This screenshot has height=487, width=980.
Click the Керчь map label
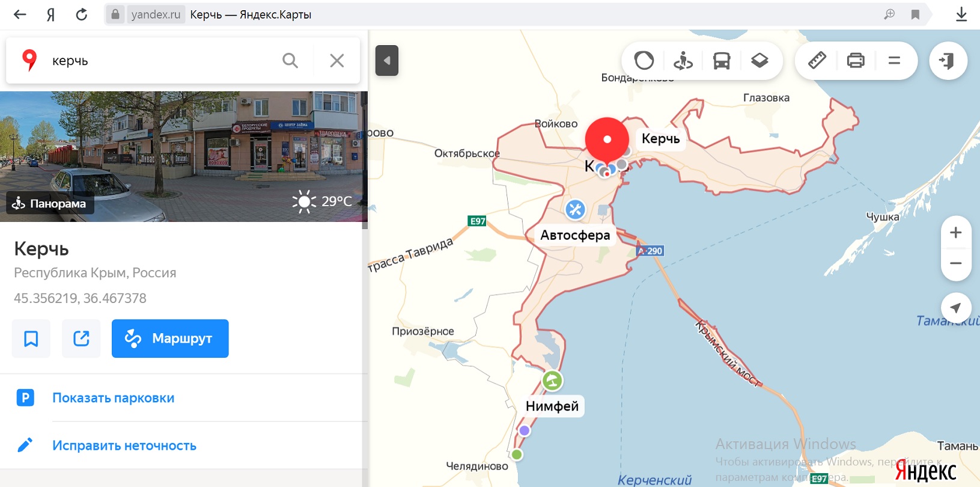pyautogui.click(x=660, y=139)
